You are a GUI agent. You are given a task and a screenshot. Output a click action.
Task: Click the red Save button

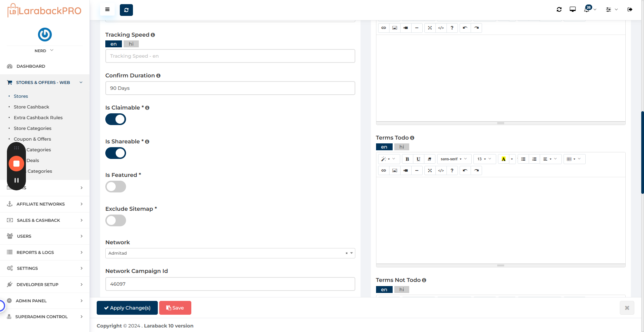[175, 308]
